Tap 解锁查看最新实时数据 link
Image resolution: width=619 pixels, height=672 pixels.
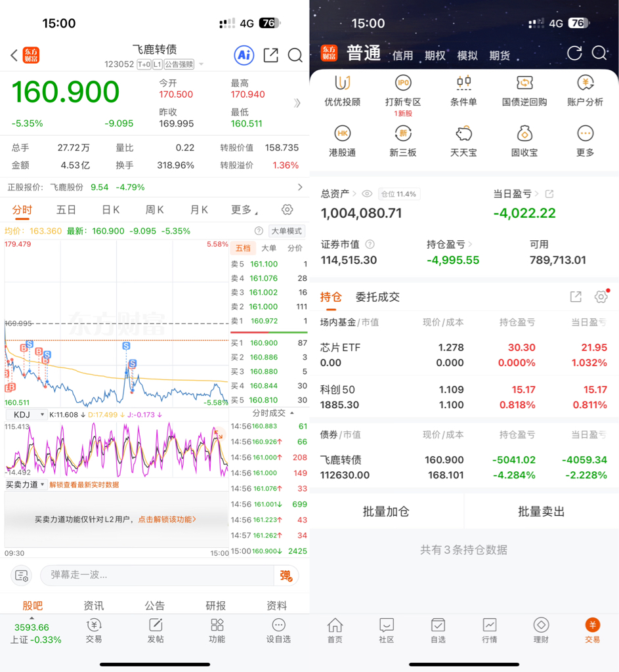coord(84,485)
